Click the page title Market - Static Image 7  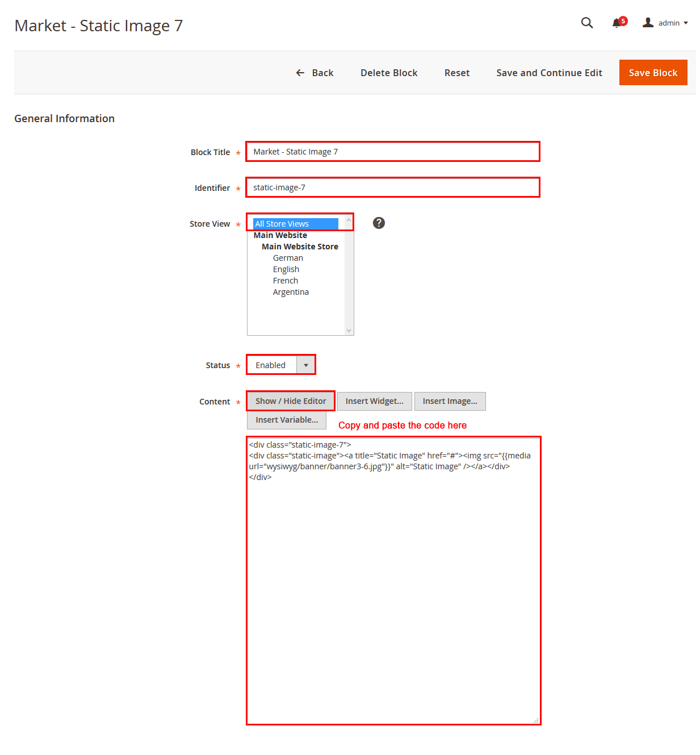[x=98, y=26]
